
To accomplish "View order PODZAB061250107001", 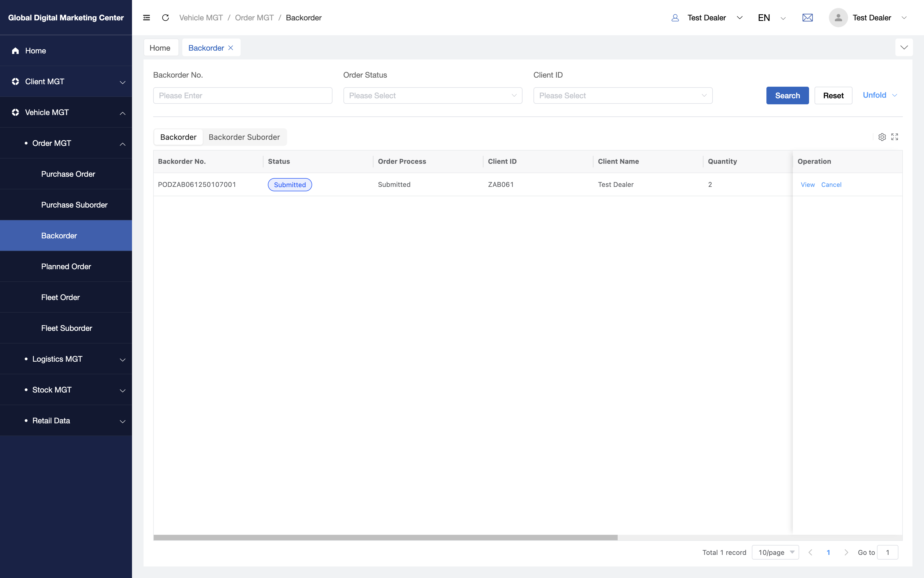I will coord(808,185).
